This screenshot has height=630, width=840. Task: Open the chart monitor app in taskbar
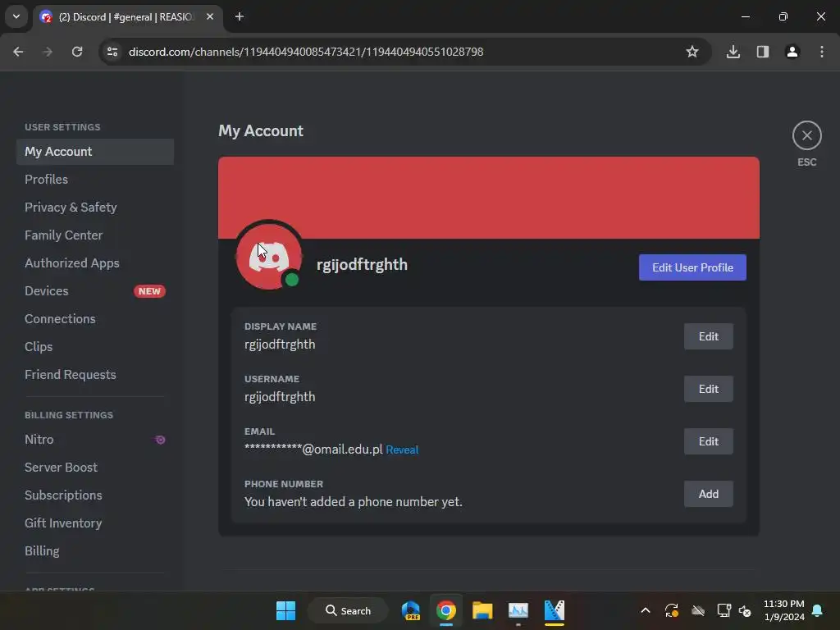click(x=518, y=610)
